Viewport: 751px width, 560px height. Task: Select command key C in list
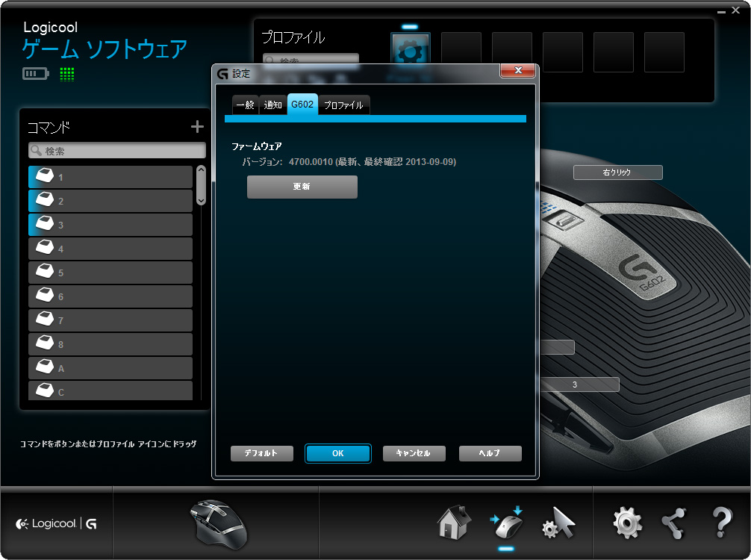pos(110,391)
